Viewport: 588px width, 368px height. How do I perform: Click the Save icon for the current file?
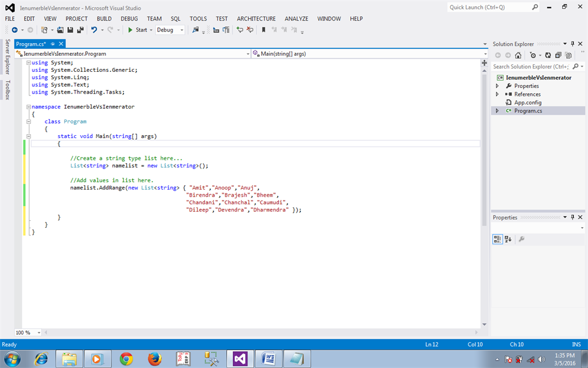[x=69, y=29]
